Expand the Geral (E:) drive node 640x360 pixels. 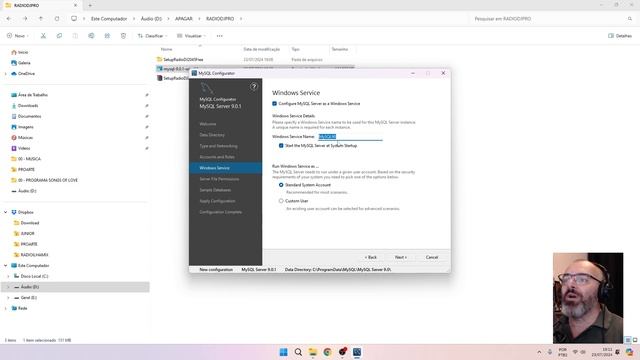point(9,298)
